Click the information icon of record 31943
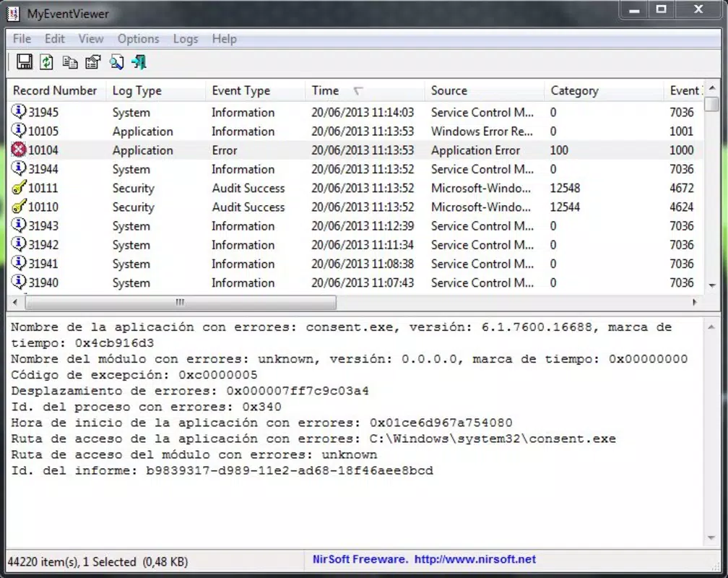728x578 pixels. coord(19,225)
